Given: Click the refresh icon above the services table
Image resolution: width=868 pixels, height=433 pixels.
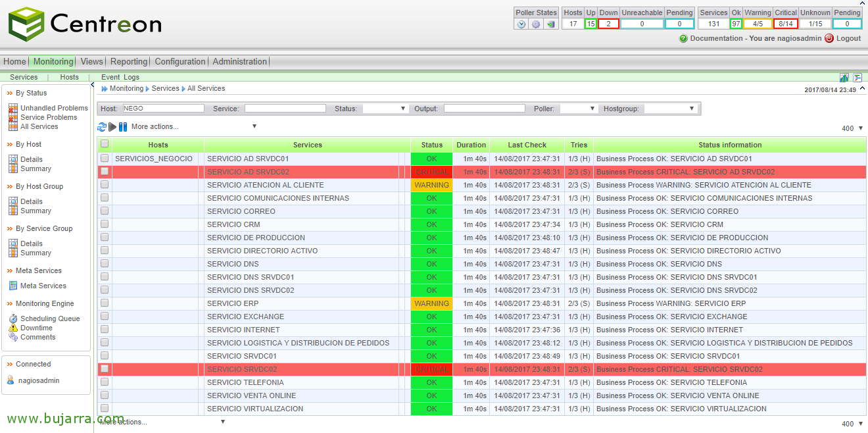Looking at the screenshot, I should (x=102, y=126).
